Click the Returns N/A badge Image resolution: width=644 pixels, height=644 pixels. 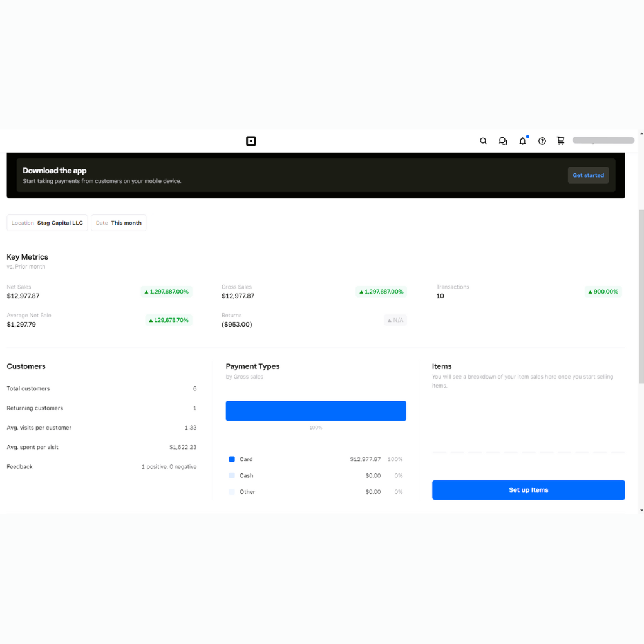click(395, 320)
